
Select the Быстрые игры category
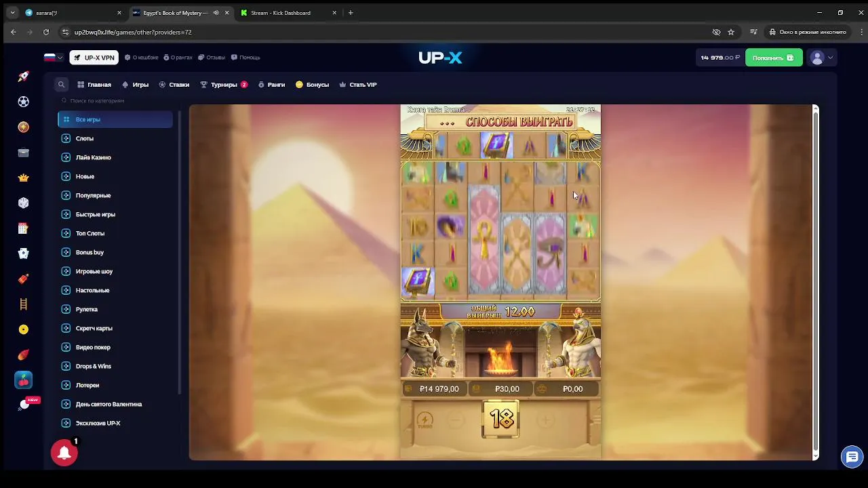point(115,214)
